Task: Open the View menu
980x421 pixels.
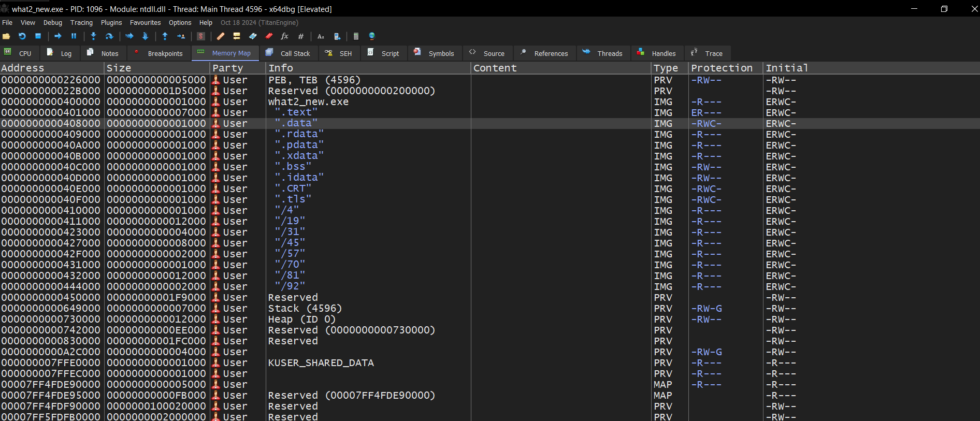Action: tap(28, 23)
